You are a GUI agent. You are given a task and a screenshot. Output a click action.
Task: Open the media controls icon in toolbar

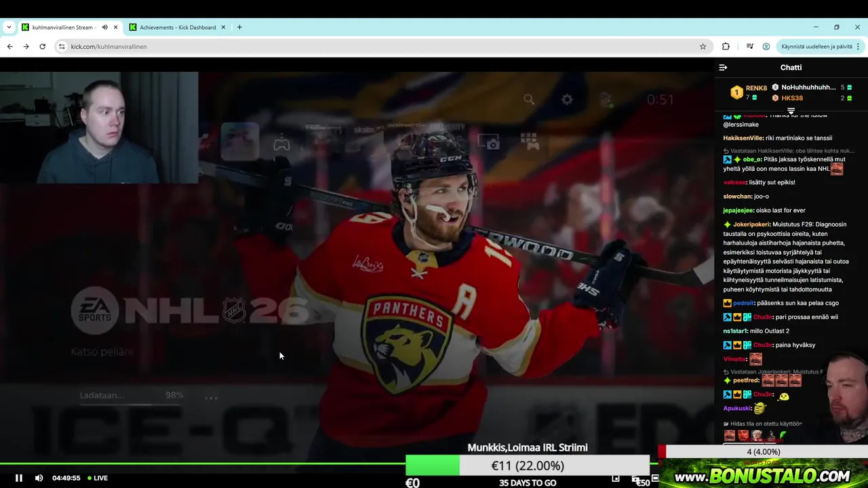pos(749,46)
